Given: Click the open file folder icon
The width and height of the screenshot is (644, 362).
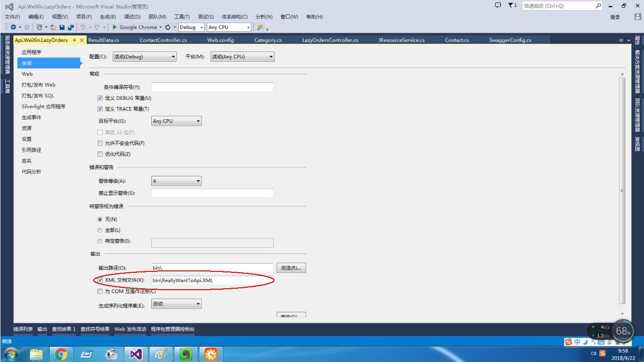Looking at the screenshot, I should click(x=54, y=27).
